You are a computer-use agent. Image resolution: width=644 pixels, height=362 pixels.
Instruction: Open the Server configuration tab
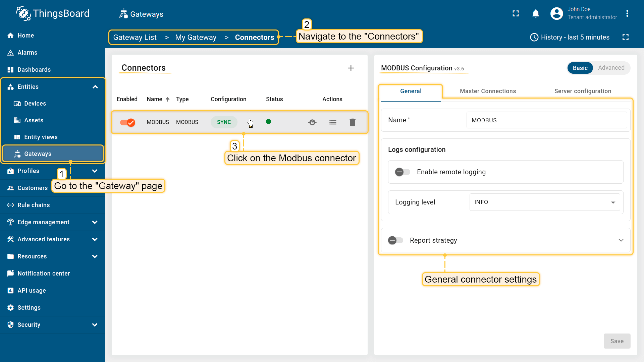point(583,91)
